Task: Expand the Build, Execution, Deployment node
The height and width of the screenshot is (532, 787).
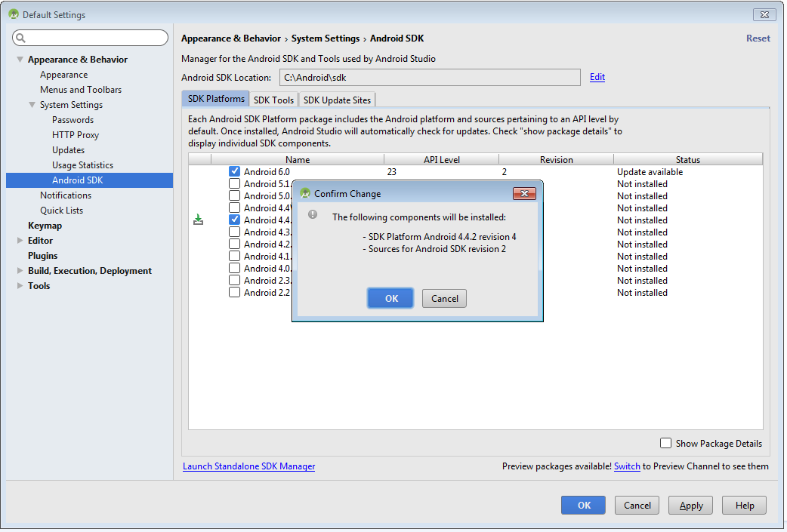Action: click(20, 270)
